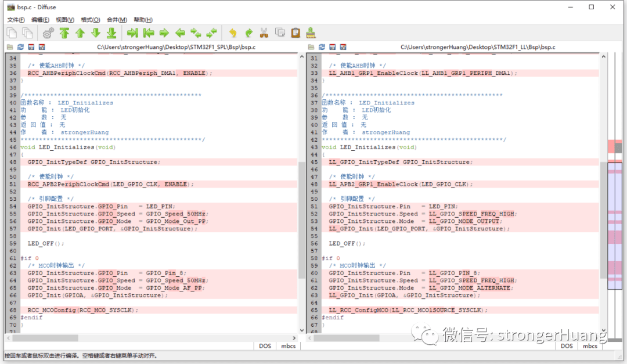Click right line LL_GPIO_MODE_ALTERNATE
Screen dimensions: 627x364
pos(460,288)
